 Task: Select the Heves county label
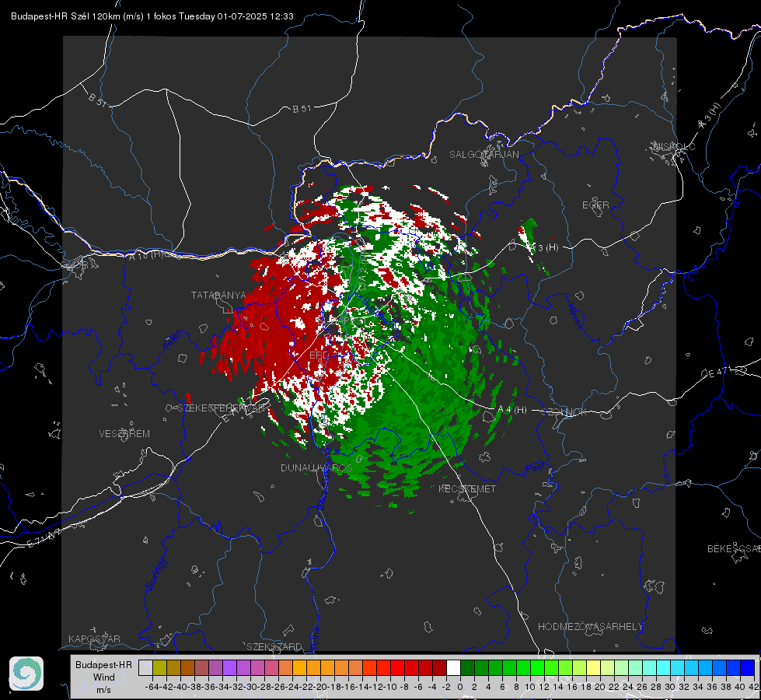click(x=575, y=316)
